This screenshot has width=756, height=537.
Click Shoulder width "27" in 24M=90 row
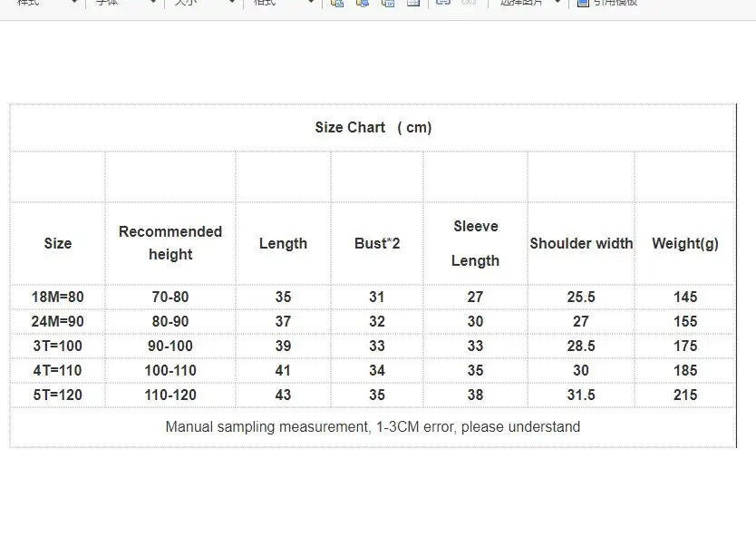581,321
